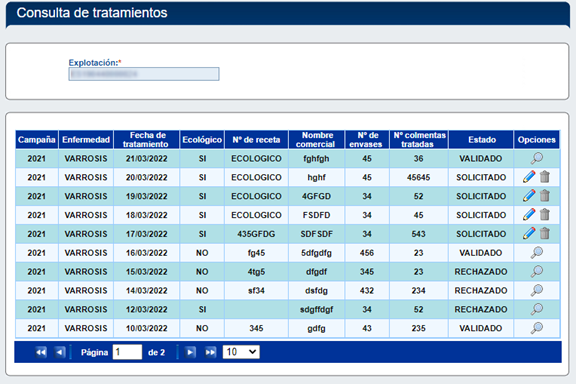Click the date cell 12/03/2022
Screen dimensions: 576x384
coord(147,309)
